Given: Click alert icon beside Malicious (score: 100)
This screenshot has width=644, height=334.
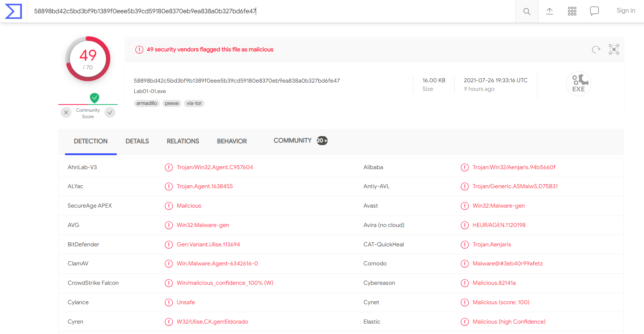Looking at the screenshot, I should tap(465, 302).
